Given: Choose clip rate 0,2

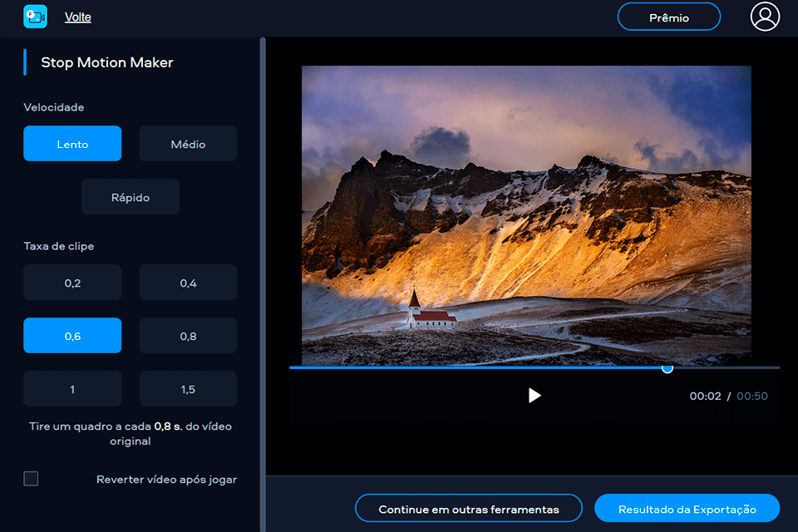Looking at the screenshot, I should 72,283.
